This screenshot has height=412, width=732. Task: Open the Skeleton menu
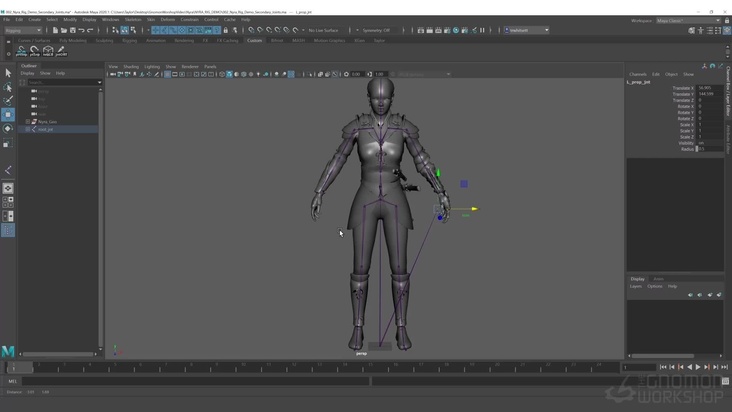(x=133, y=20)
